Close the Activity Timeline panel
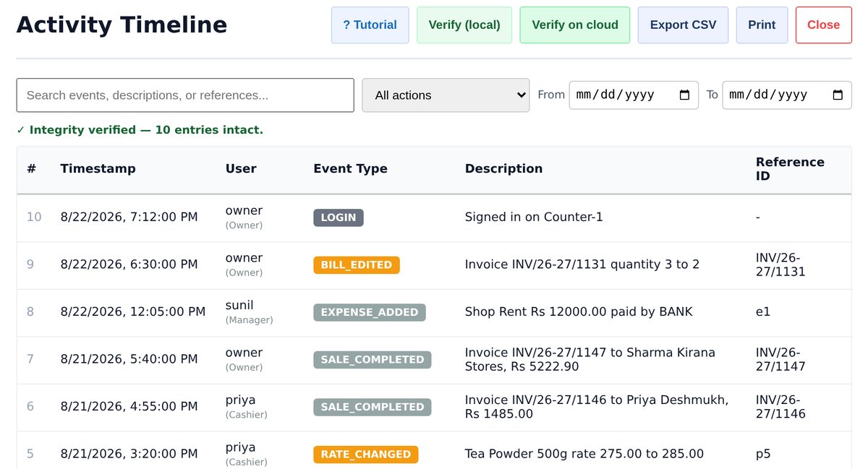The image size is (868, 469). pos(823,25)
